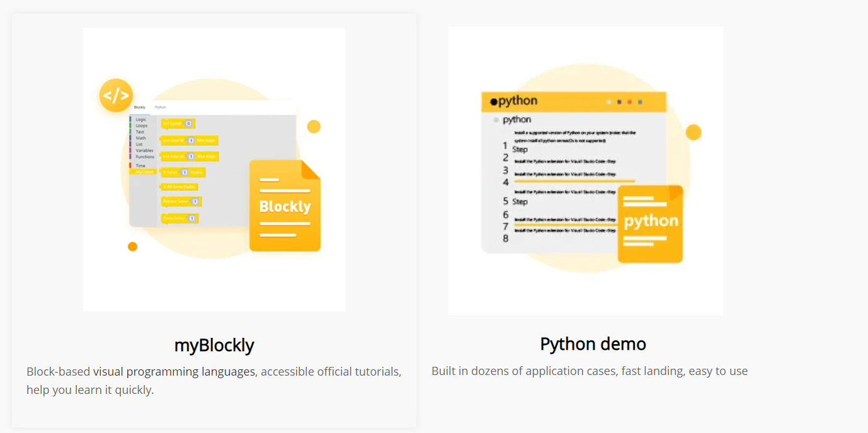The image size is (868, 433).
Task: Click the red dot in python title bar
Action: click(x=629, y=101)
